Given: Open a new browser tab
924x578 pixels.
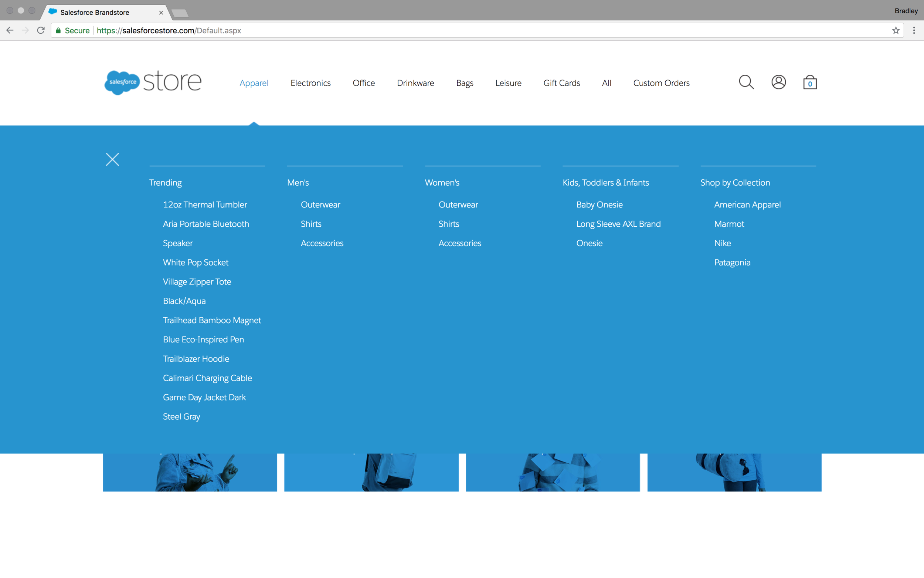Looking at the screenshot, I should point(180,13).
